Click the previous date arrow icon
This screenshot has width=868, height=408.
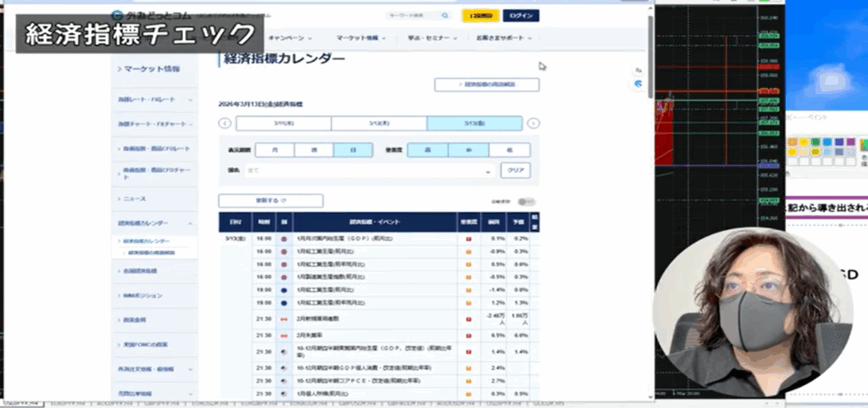[x=224, y=124]
